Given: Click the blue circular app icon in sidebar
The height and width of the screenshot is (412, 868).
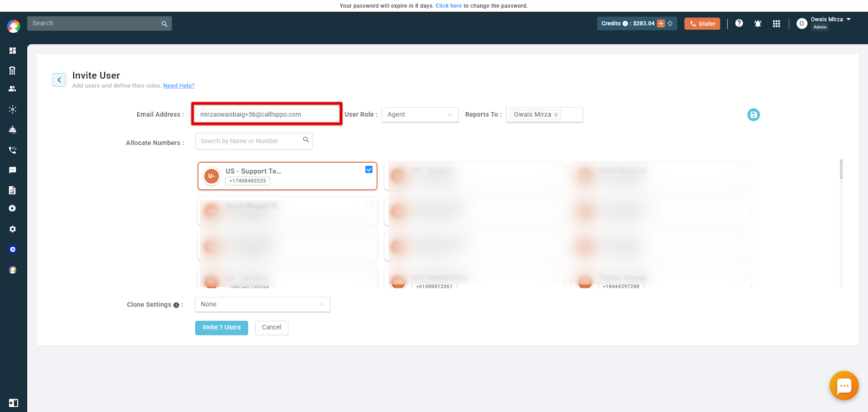Looking at the screenshot, I should [12, 249].
